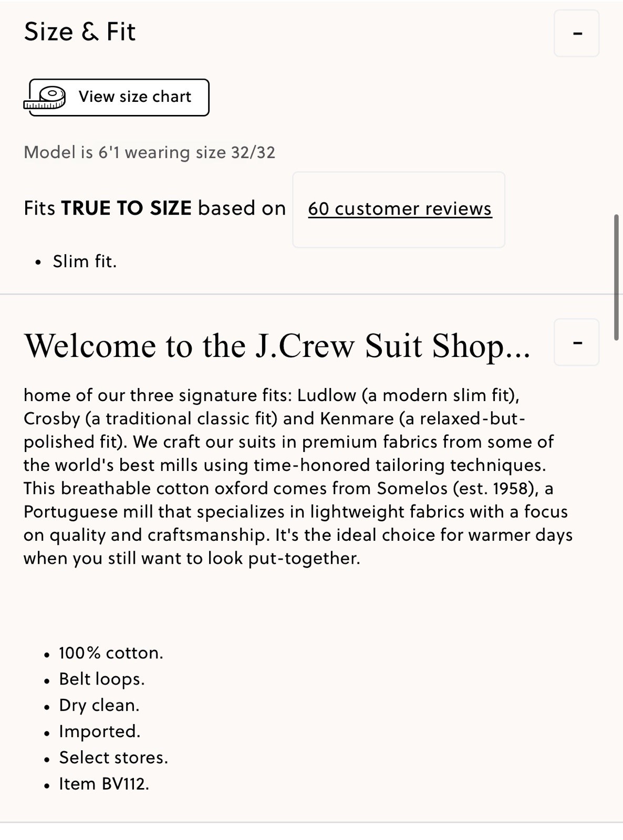623x840 pixels.
Task: Click the 100% cotton bullet item
Action: (111, 653)
